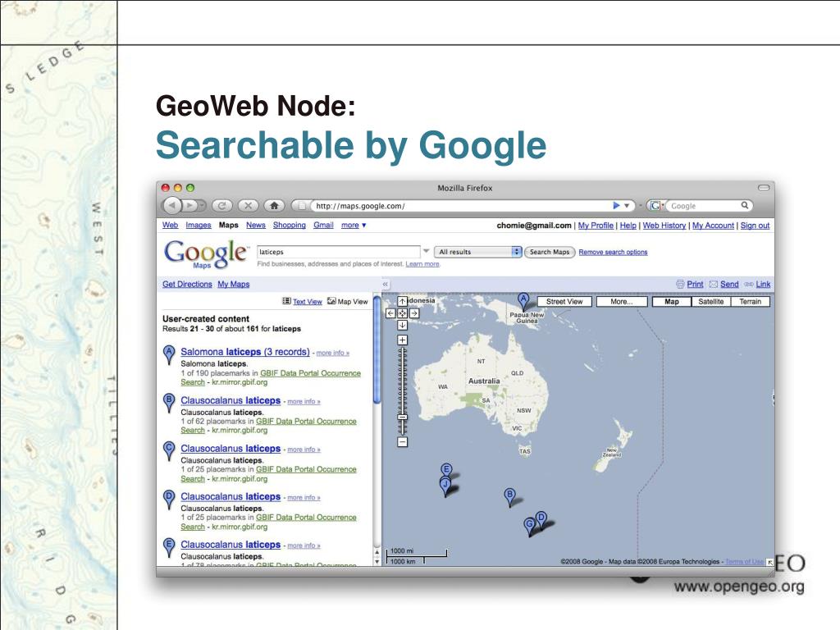Pan the map up arrow
This screenshot has height=630, width=840.
point(402,302)
